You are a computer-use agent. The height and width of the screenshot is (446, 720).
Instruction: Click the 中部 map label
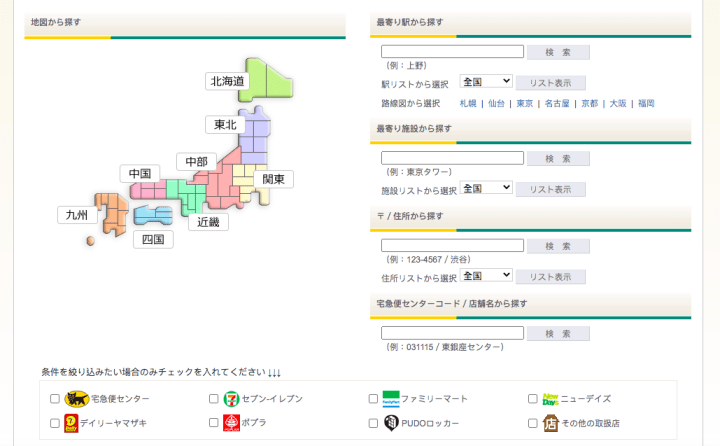197,162
